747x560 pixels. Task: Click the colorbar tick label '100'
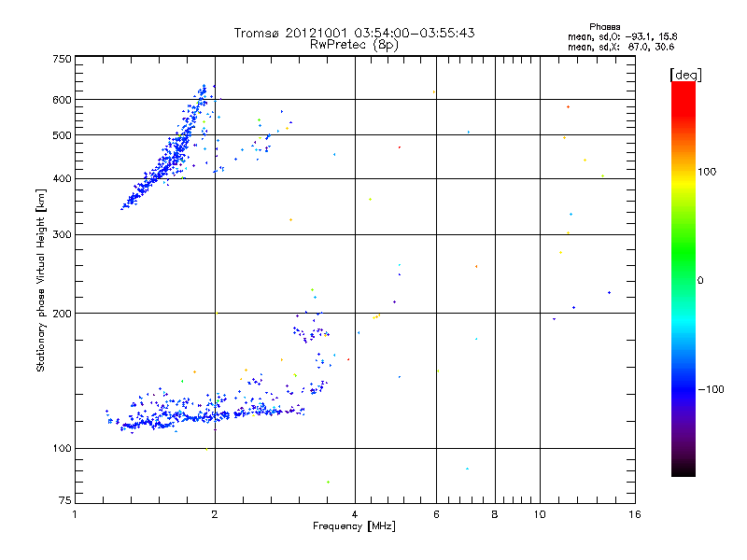coord(707,172)
